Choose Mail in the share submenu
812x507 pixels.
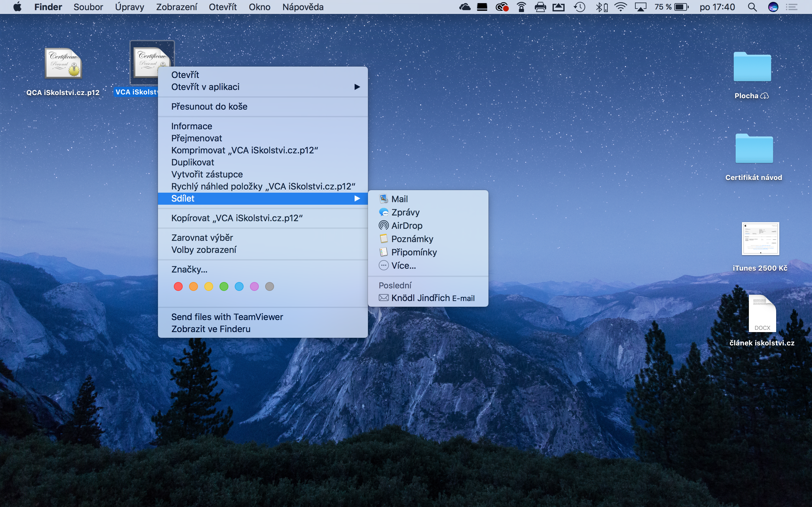(x=399, y=199)
